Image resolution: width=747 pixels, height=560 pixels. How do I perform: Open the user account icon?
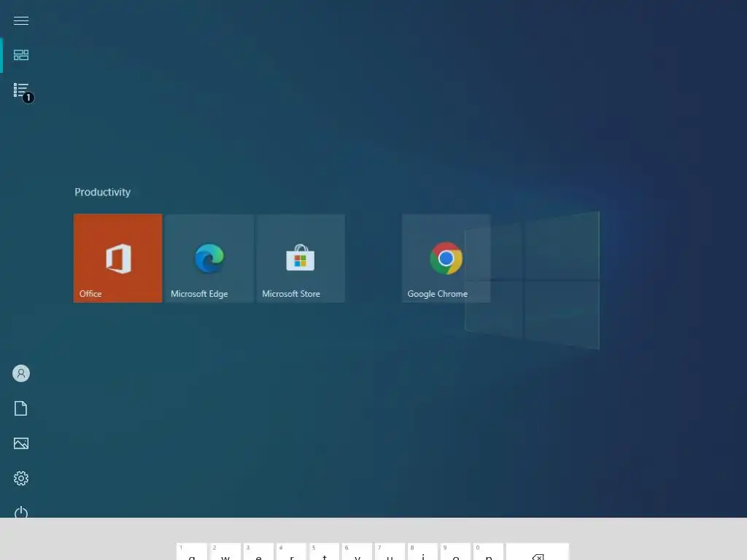[x=21, y=373]
